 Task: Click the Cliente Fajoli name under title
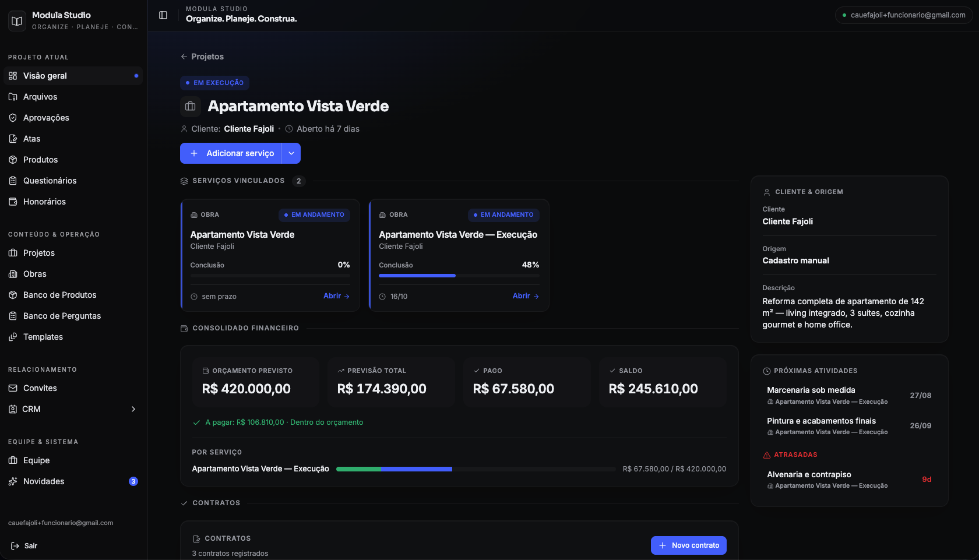pos(249,129)
